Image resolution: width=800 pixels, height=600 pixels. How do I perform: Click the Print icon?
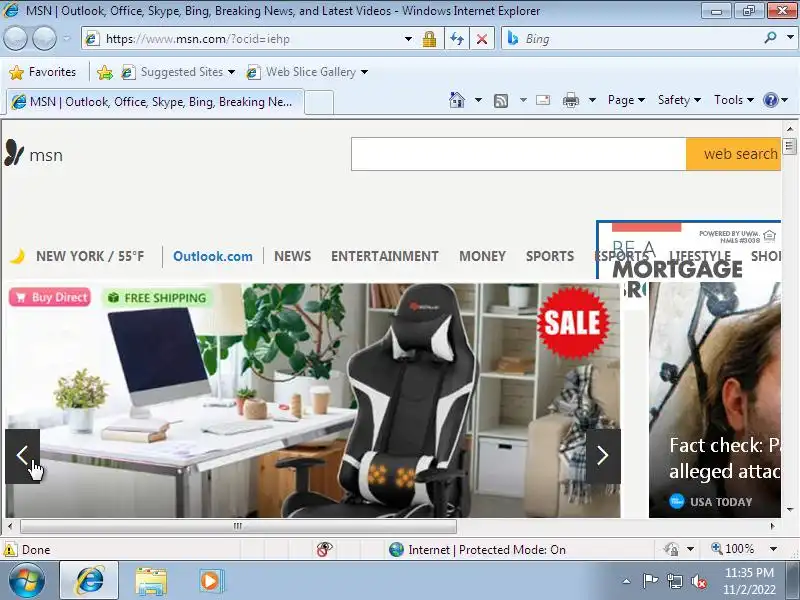(x=570, y=100)
